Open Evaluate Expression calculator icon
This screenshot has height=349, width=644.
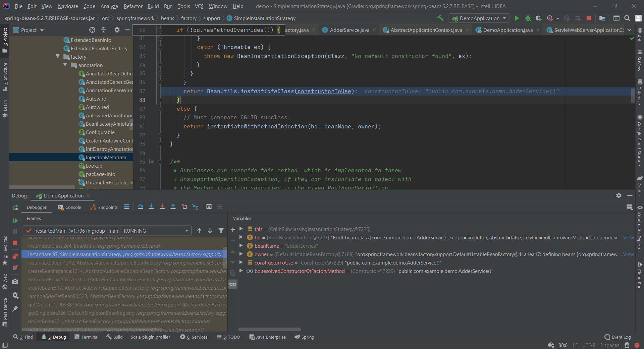point(209,207)
